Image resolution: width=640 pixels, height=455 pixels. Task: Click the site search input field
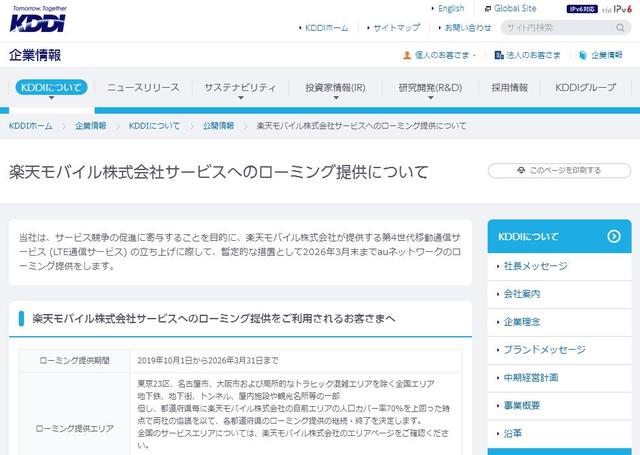566,28
